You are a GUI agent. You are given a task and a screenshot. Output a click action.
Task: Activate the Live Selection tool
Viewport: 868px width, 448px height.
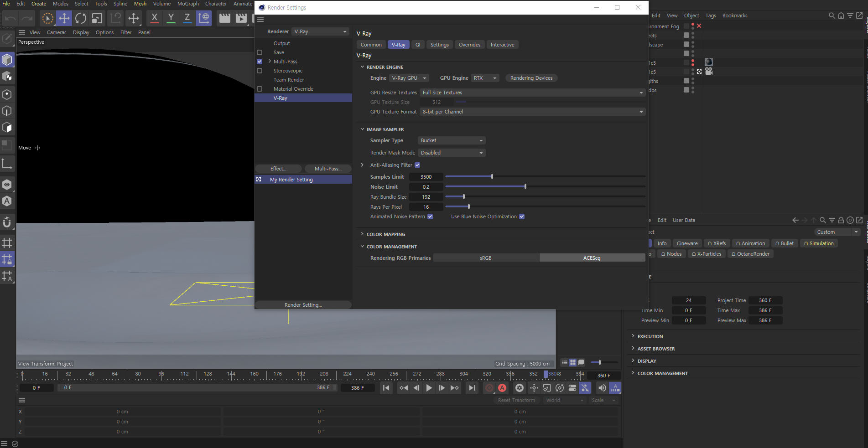[x=47, y=18]
